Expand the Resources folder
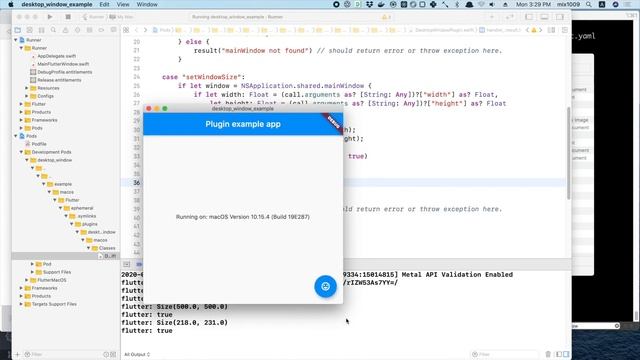Viewport: 640px width, 360px height. tap(27, 88)
